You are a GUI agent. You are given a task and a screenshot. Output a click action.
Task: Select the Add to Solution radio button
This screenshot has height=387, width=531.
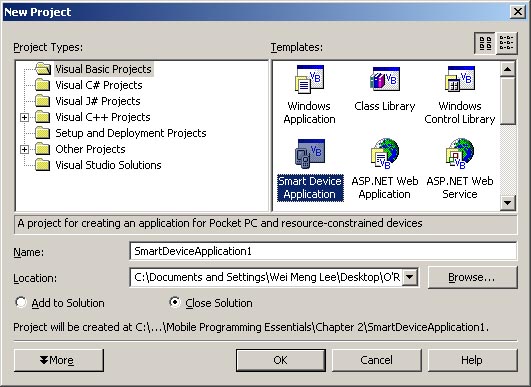point(21,302)
